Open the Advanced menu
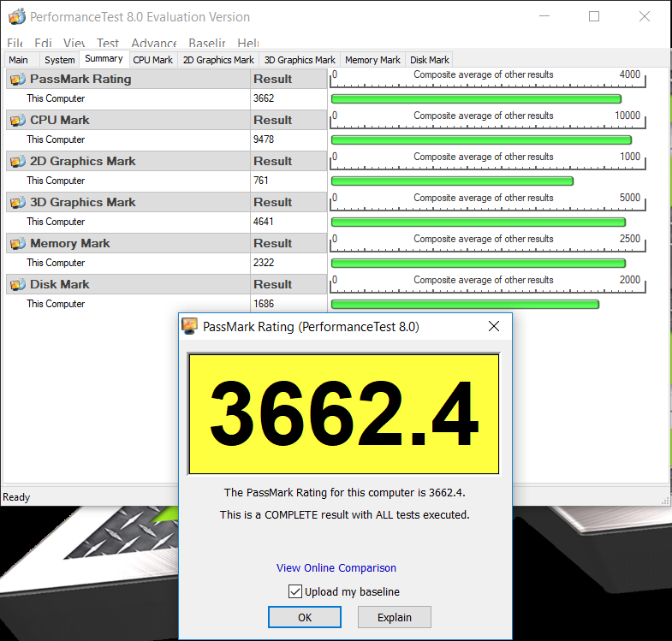The height and width of the screenshot is (641, 672). 154,43
